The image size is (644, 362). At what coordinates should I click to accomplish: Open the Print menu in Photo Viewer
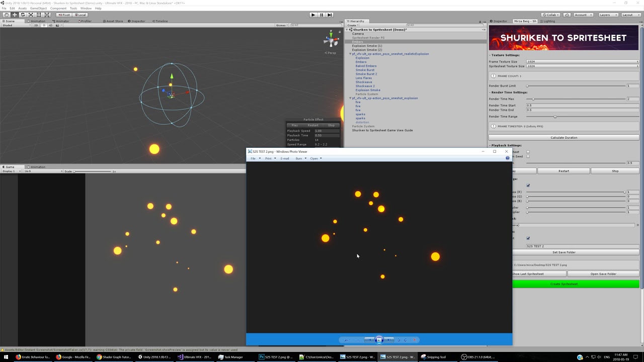coord(270,158)
